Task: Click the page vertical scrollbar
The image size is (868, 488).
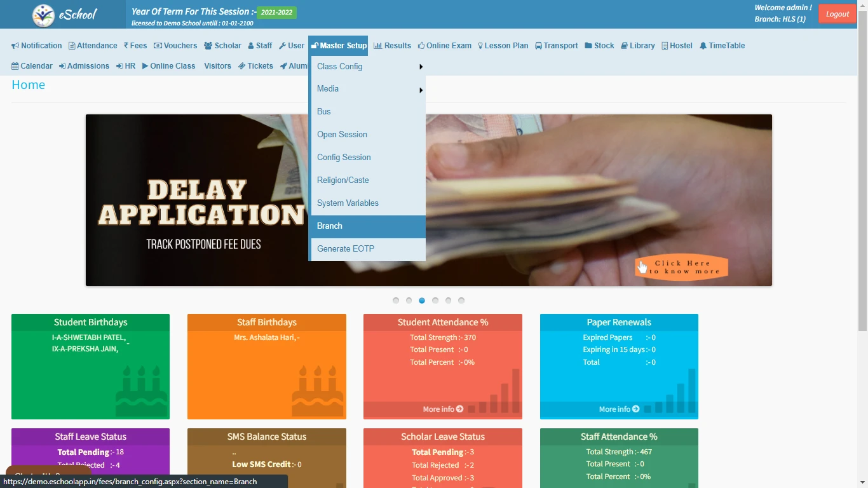Action: [x=862, y=191]
